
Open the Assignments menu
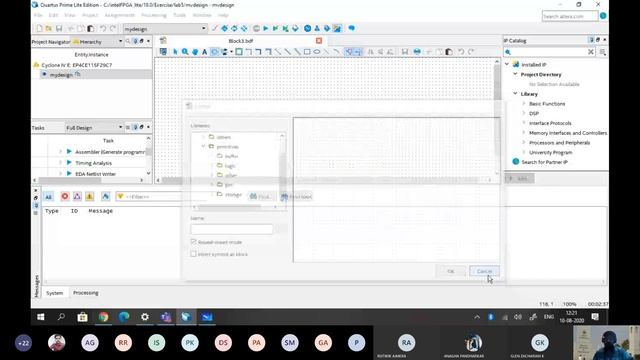click(120, 15)
